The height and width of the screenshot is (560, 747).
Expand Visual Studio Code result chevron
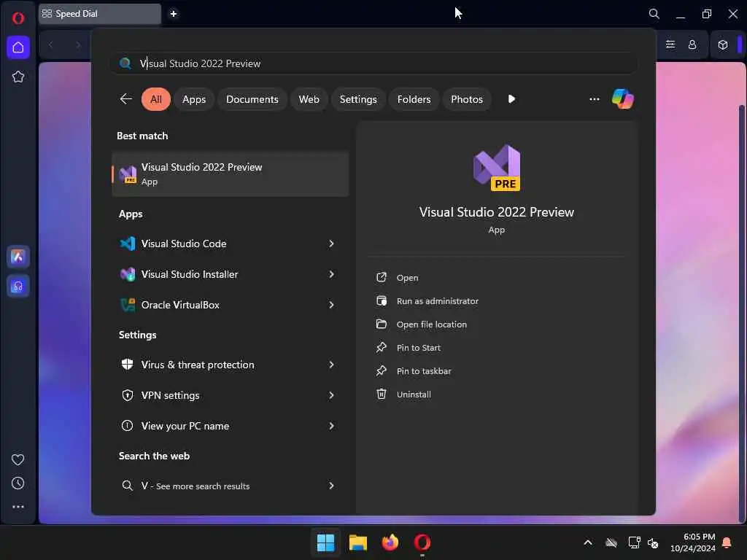332,244
